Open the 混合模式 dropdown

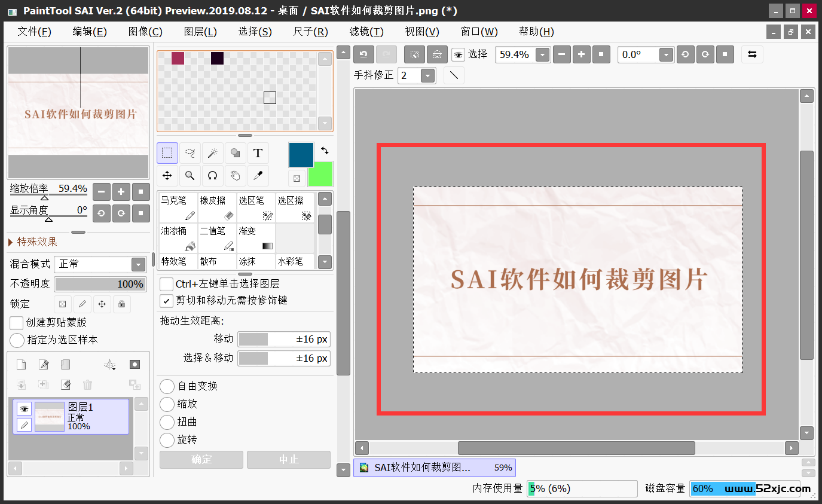tap(138, 264)
